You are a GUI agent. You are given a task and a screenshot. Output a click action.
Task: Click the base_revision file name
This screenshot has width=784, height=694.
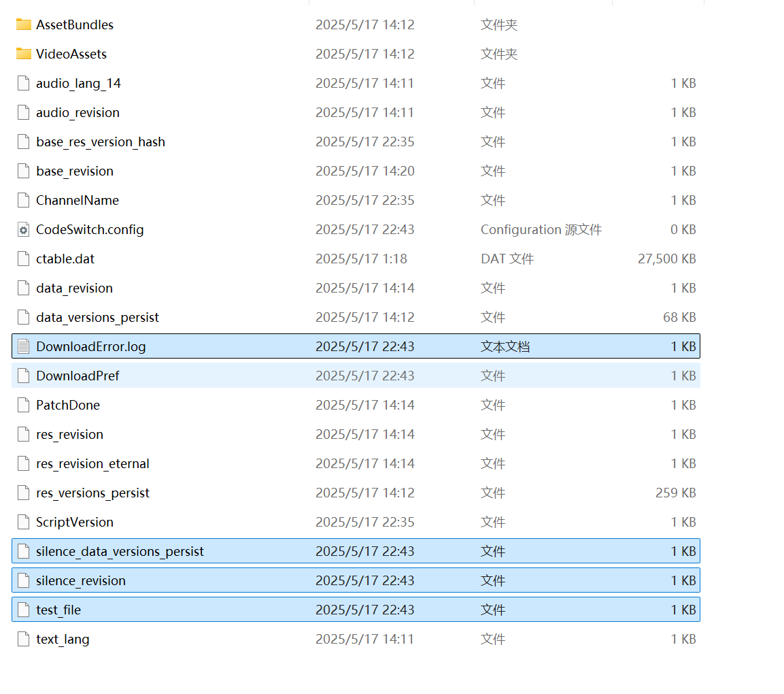75,171
